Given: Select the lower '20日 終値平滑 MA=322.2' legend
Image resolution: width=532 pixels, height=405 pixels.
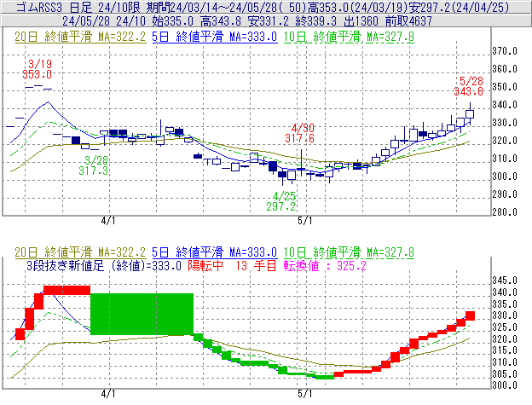Looking at the screenshot, I should [x=80, y=252].
